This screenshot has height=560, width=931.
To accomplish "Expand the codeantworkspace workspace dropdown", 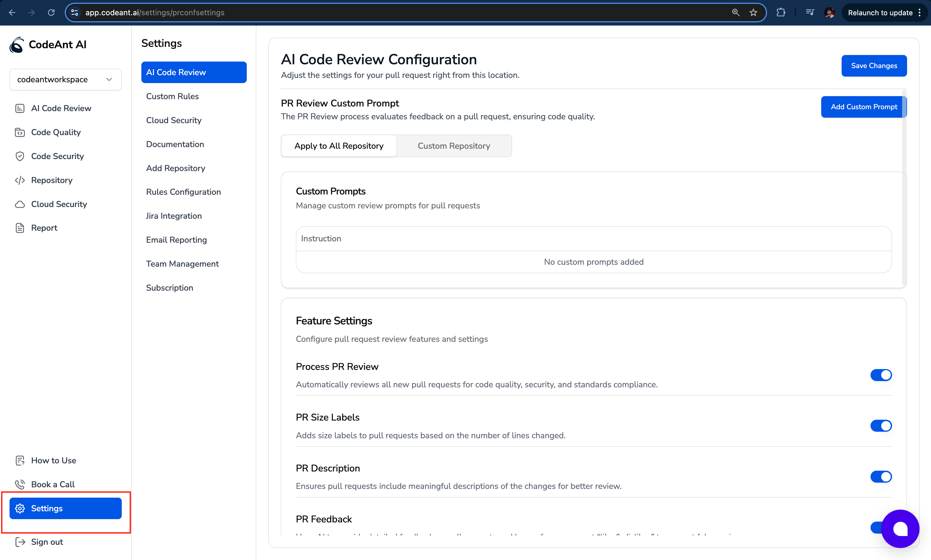I will tap(65, 79).
